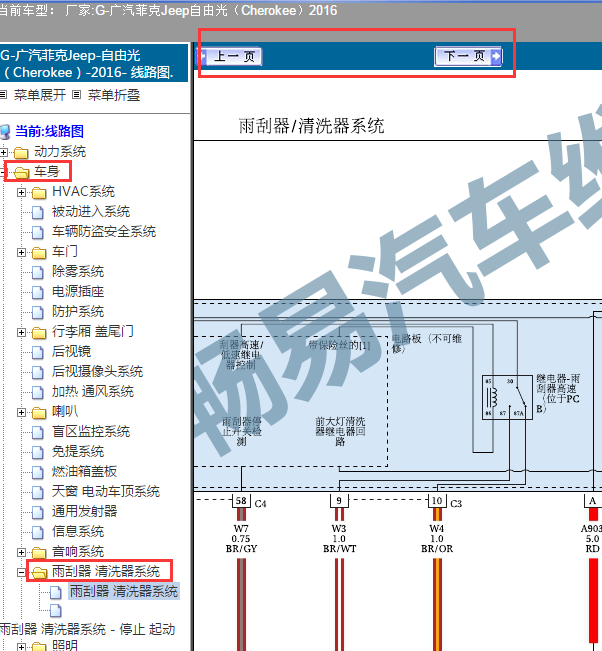Image resolution: width=602 pixels, height=651 pixels.
Task: Open the 盲区监控系统 document icon
Action: click(x=38, y=433)
